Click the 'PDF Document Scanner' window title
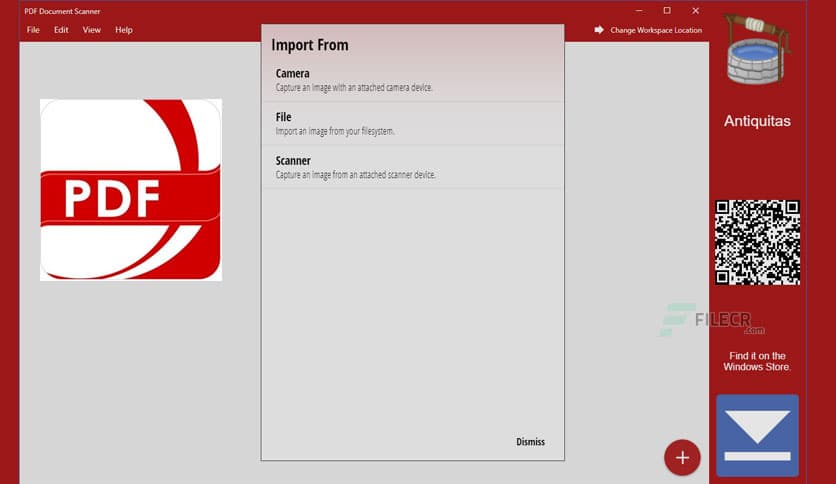836x484 pixels. [62, 11]
